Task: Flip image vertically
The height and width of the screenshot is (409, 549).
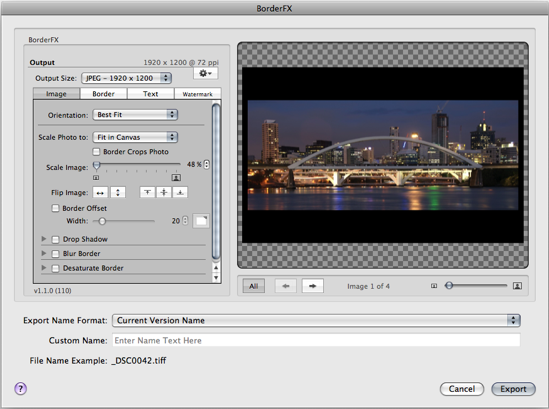Action: click(118, 192)
